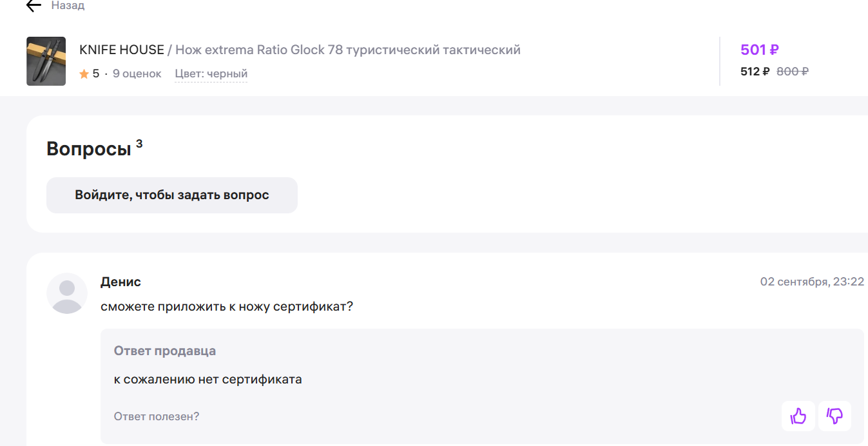Select the "Вопросы" section heading
868x446 pixels.
(x=89, y=149)
